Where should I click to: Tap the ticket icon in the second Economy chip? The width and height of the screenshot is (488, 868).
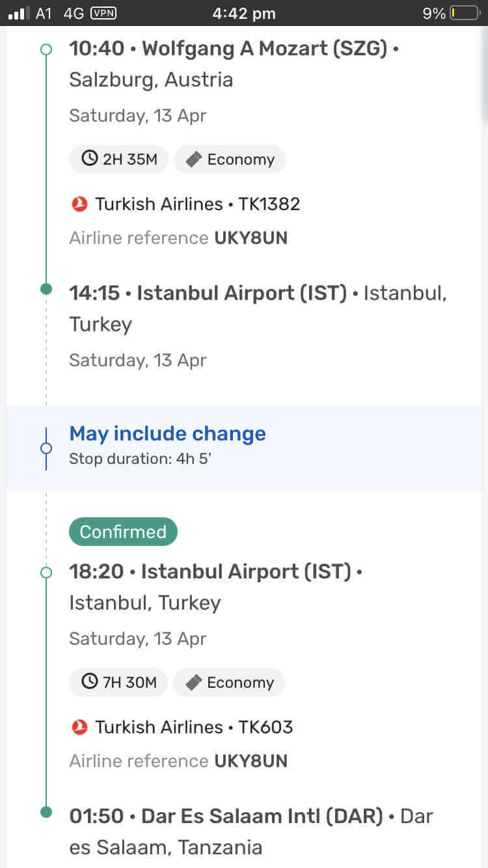[x=193, y=682]
